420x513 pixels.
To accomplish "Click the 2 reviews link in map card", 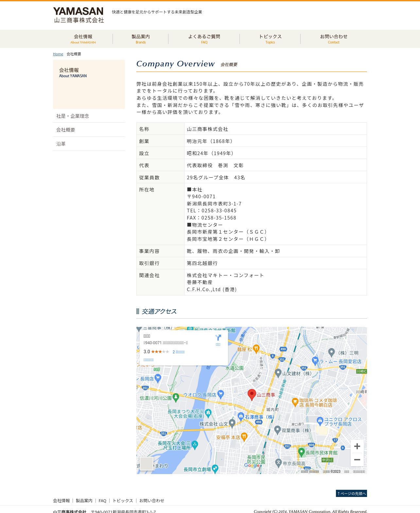I will tap(179, 352).
